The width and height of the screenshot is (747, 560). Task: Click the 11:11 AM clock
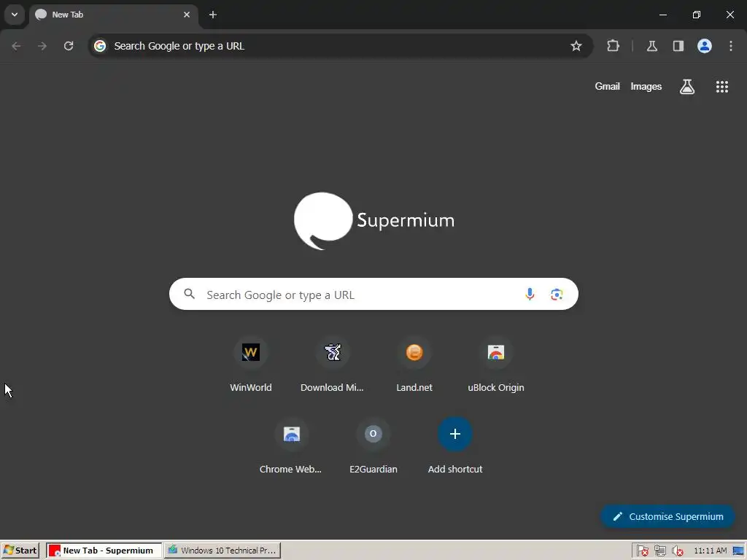tap(710, 551)
